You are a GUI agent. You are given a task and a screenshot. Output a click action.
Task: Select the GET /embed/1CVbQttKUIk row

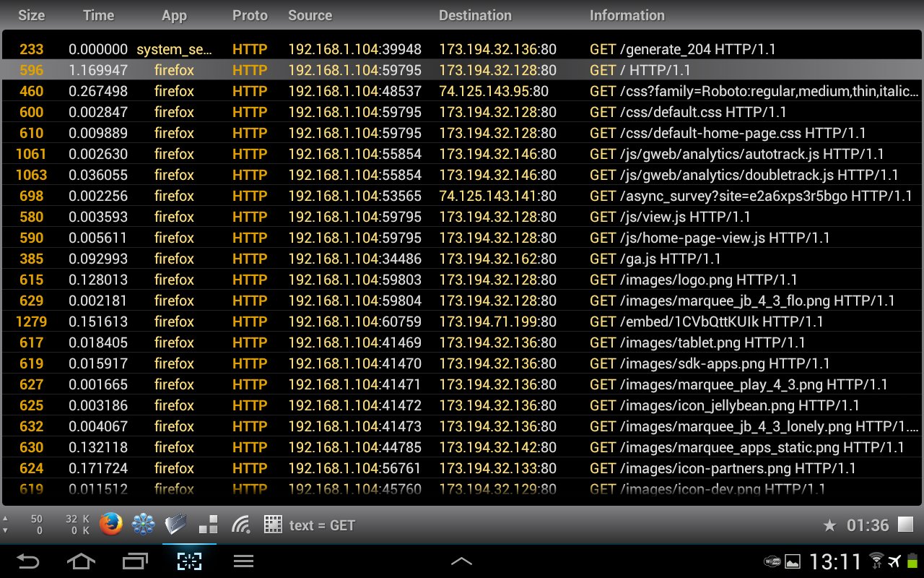(462, 322)
